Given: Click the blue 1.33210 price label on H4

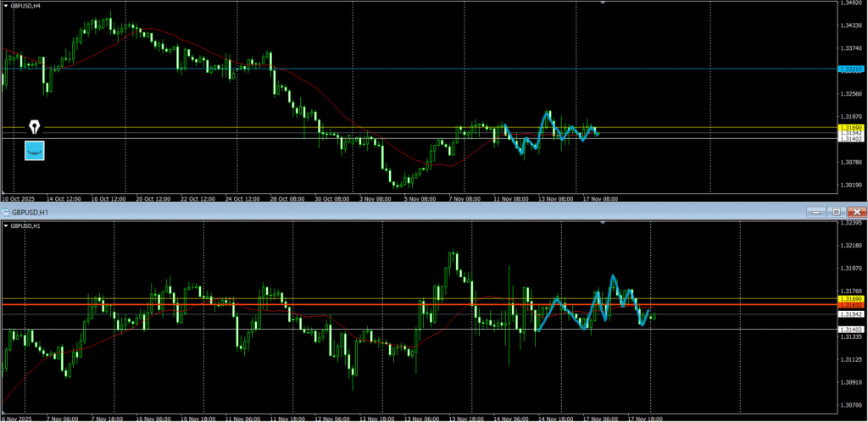Looking at the screenshot, I should click(850, 69).
